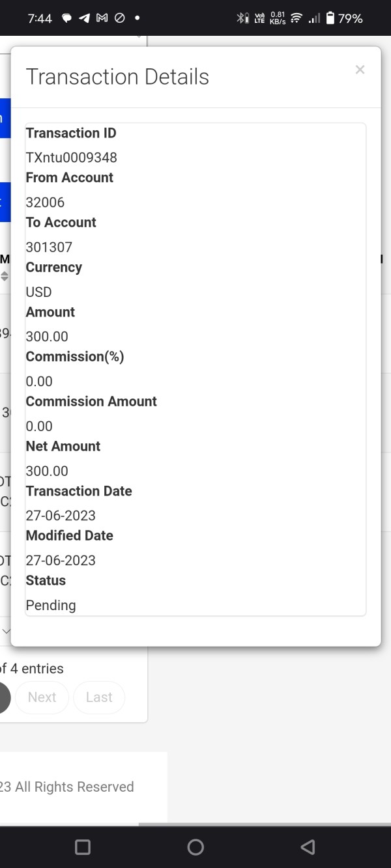Tap the Android back navigation icon
Image resolution: width=391 pixels, height=868 pixels.
[308, 847]
